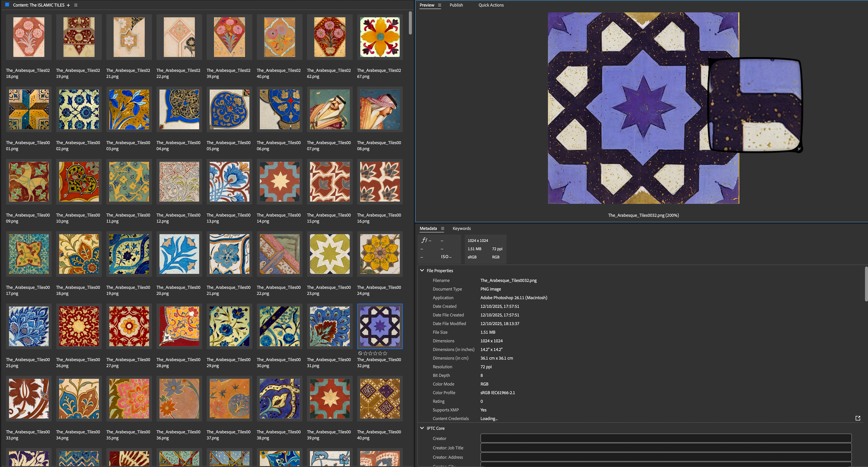
Task: Collapse the File Properties section
Action: pos(422,270)
